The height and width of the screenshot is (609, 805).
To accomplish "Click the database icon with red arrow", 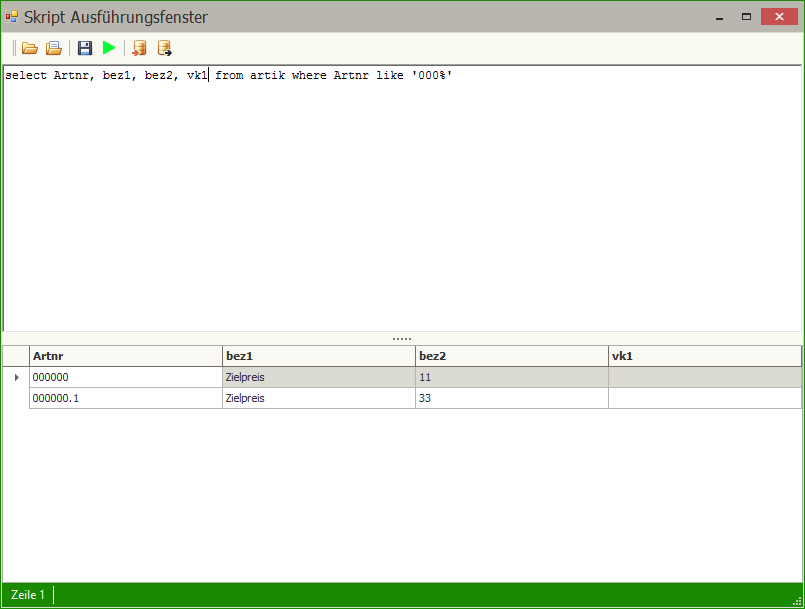I will pos(140,48).
